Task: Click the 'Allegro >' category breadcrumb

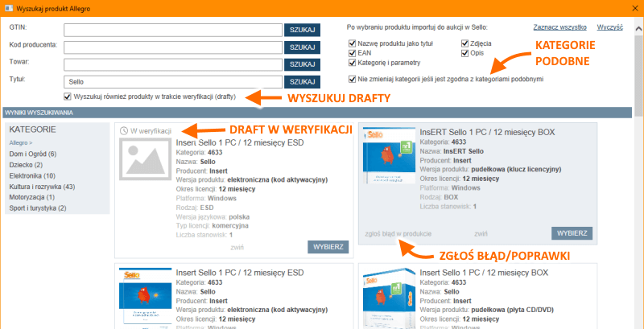Action: 22,142
